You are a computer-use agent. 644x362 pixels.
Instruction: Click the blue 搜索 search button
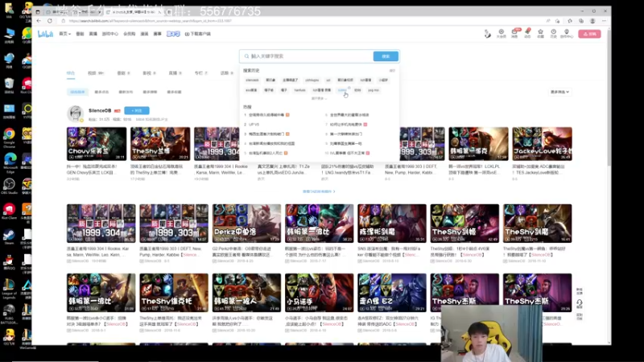(386, 56)
